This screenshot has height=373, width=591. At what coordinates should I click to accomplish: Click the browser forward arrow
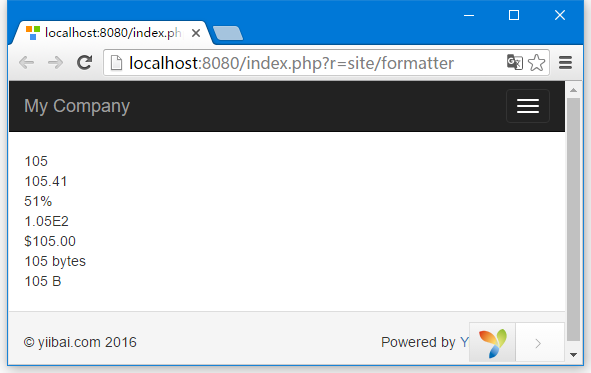pos(55,63)
